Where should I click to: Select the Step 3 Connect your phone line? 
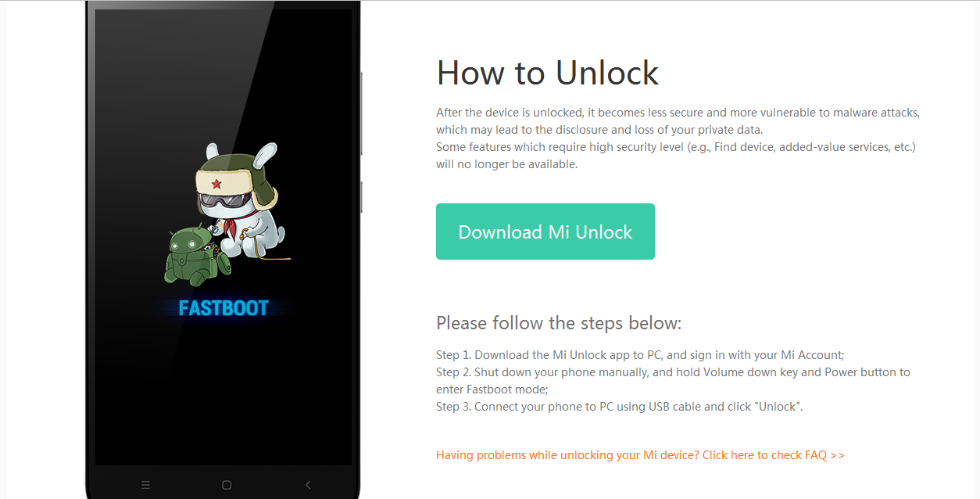[x=620, y=407]
